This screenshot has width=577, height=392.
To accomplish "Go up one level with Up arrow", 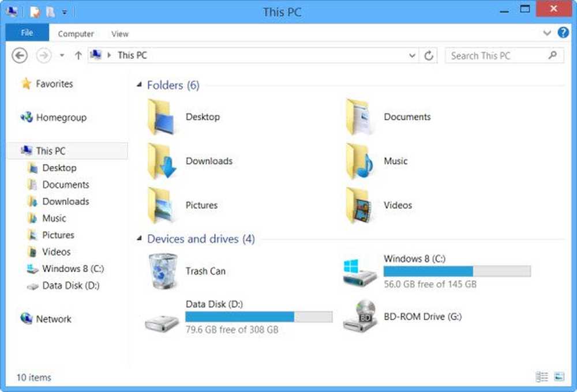I will tap(78, 56).
